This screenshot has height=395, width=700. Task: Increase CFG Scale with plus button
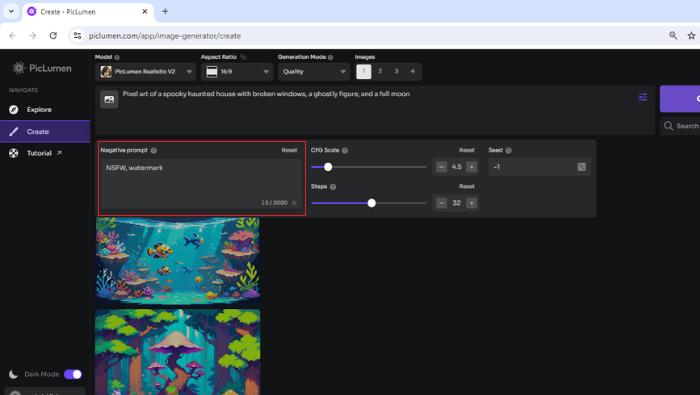point(471,167)
